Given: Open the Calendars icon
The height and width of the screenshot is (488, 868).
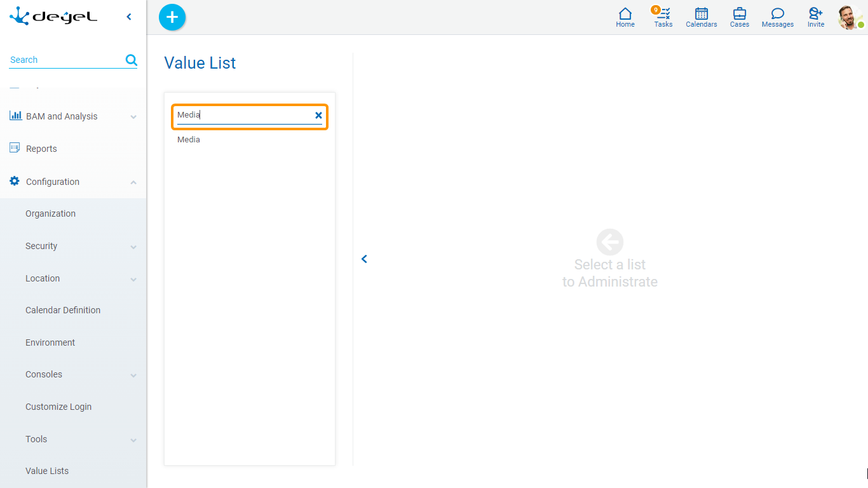Looking at the screenshot, I should (x=702, y=17).
